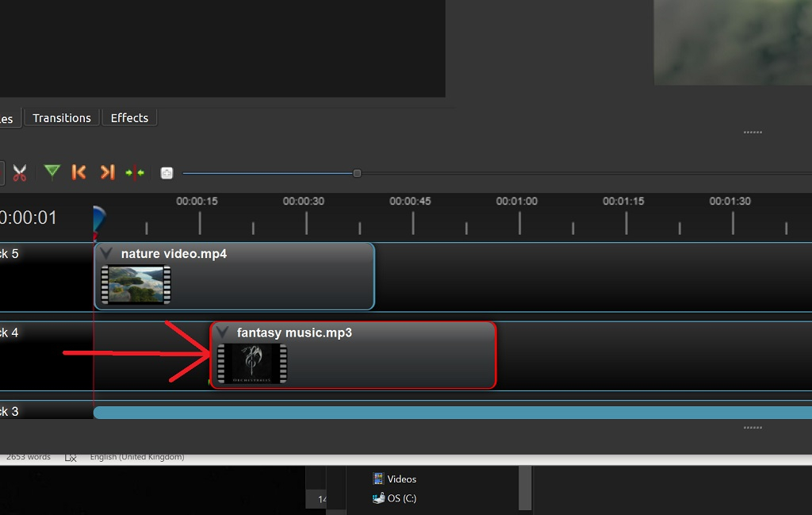This screenshot has width=812, height=515.
Task: Open Videos folder in File Explorer
Action: tap(395, 478)
